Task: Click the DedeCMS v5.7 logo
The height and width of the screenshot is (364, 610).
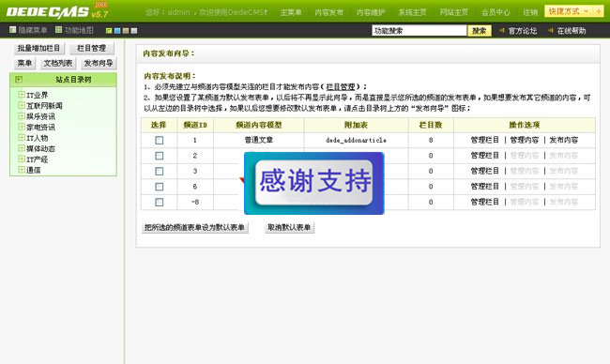Action: [57, 11]
